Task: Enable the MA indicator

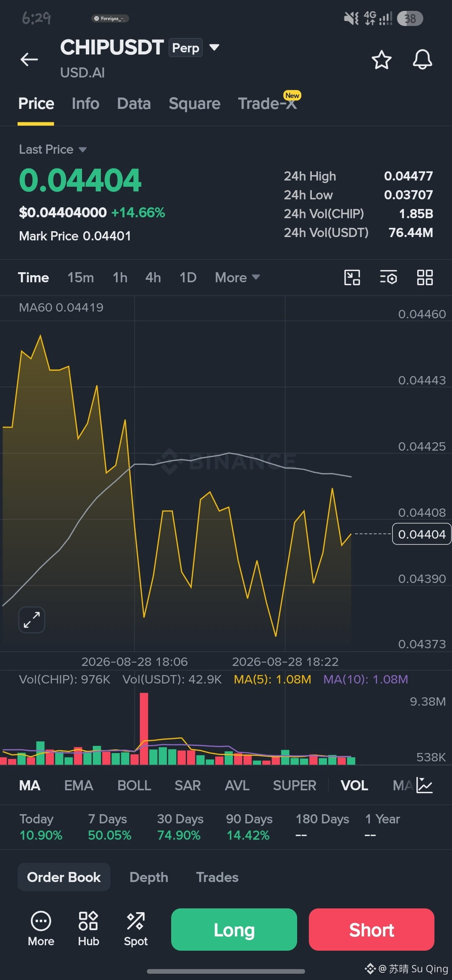Action: [30, 785]
